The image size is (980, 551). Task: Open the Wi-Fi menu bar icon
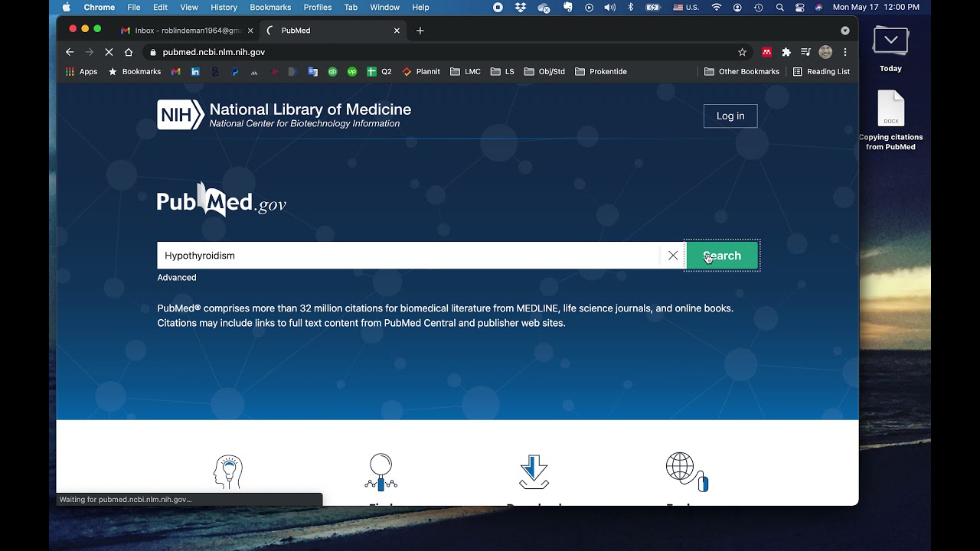tap(717, 7)
